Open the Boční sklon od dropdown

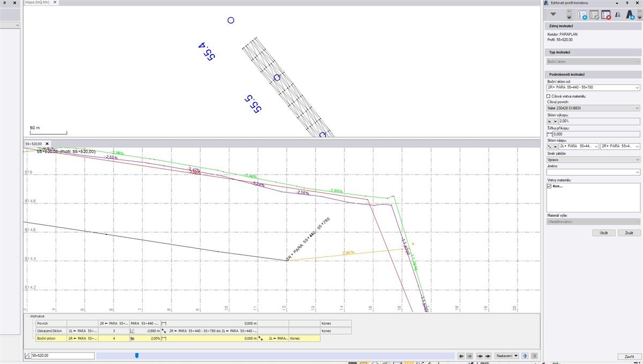(593, 87)
